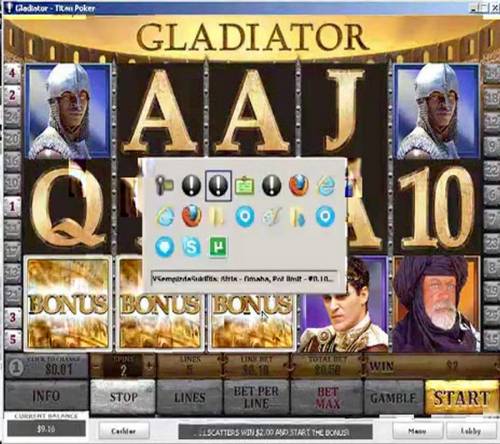
Task: Click the BET MAX button
Action: click(x=328, y=398)
